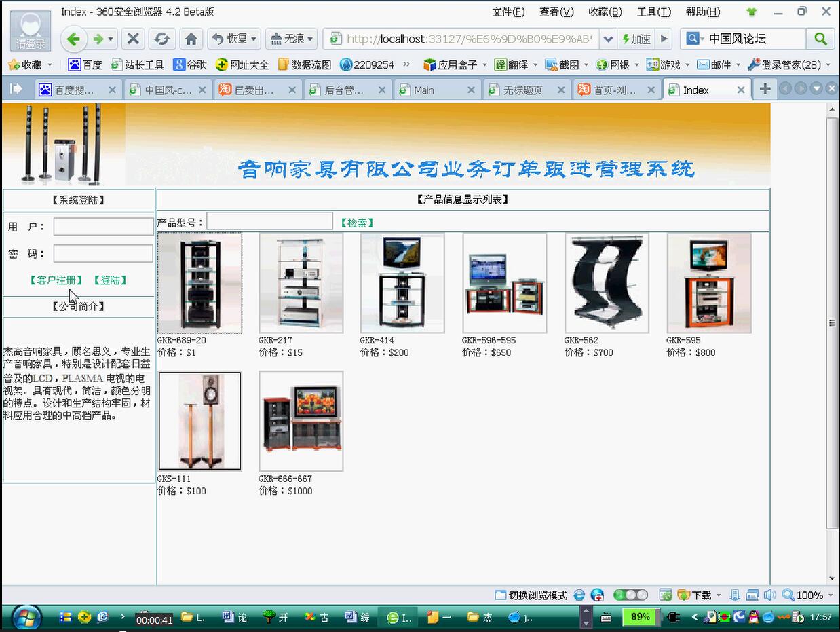Open the 站长工具 bookmark

[138, 64]
